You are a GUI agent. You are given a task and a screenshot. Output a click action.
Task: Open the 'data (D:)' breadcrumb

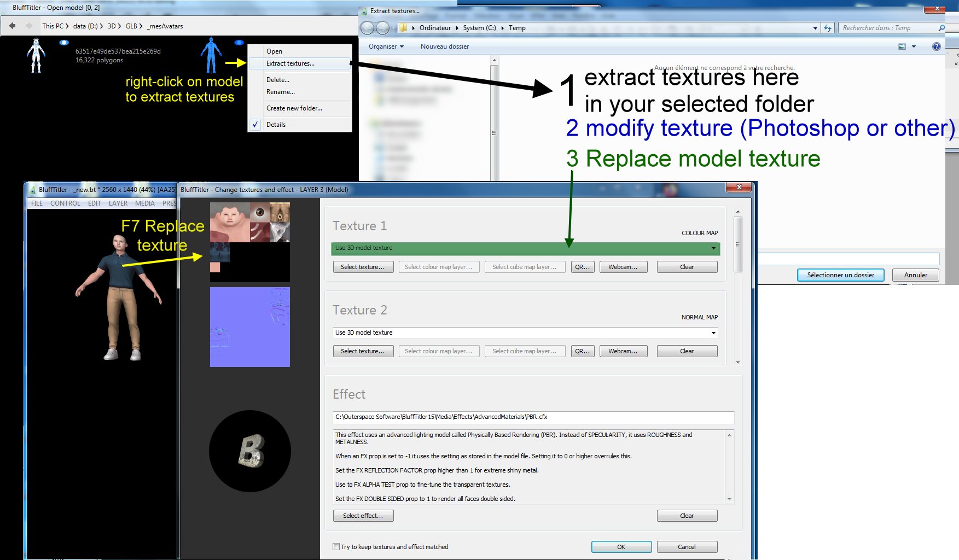coord(85,26)
